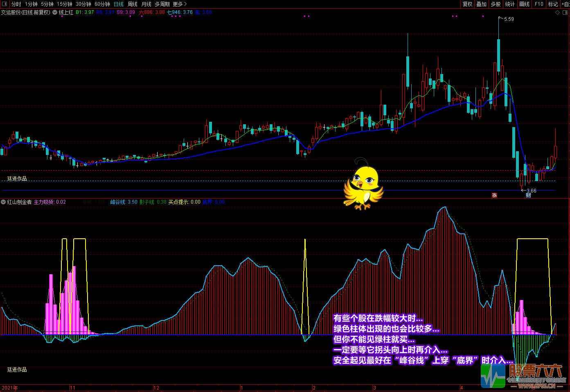The image size is (570, 392).
Task: Expand the 线上红 indicator dropdown arrow
Action: coord(55,13)
